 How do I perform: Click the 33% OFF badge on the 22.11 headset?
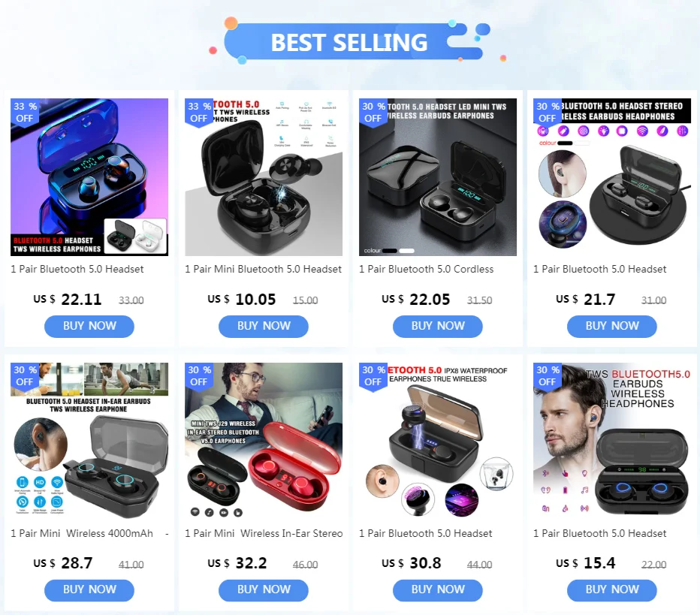tap(25, 113)
